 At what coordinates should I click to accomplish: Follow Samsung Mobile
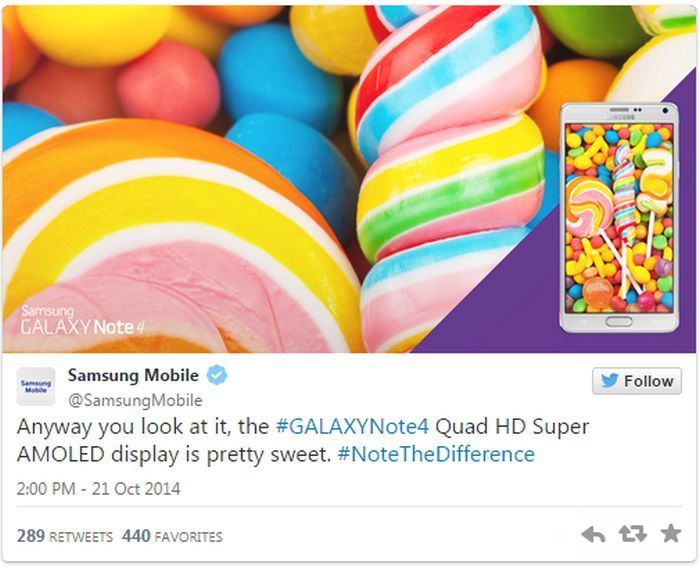pyautogui.click(x=637, y=381)
